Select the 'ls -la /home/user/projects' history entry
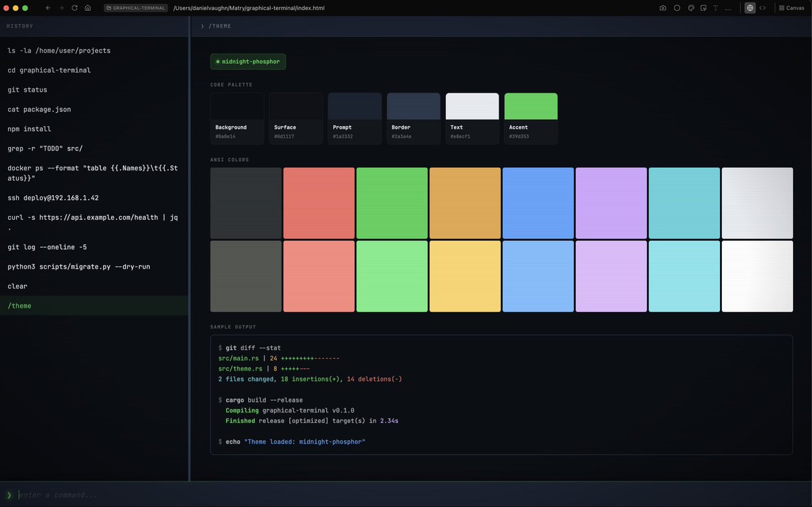812x507 pixels. [x=95, y=51]
